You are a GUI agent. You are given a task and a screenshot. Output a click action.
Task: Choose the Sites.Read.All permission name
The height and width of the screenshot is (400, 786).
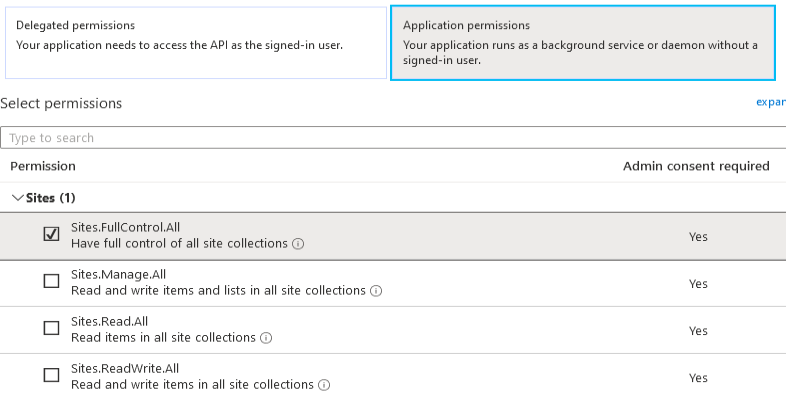point(110,322)
